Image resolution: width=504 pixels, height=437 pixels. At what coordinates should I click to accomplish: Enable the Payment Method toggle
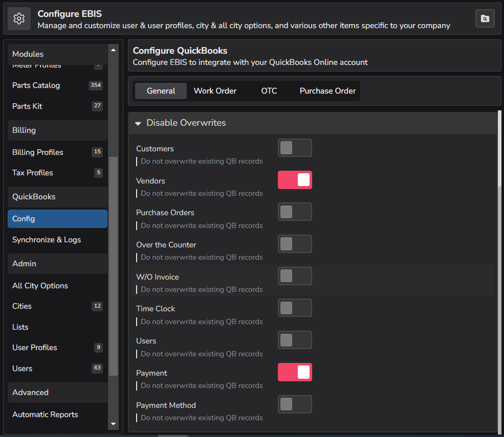coord(295,404)
